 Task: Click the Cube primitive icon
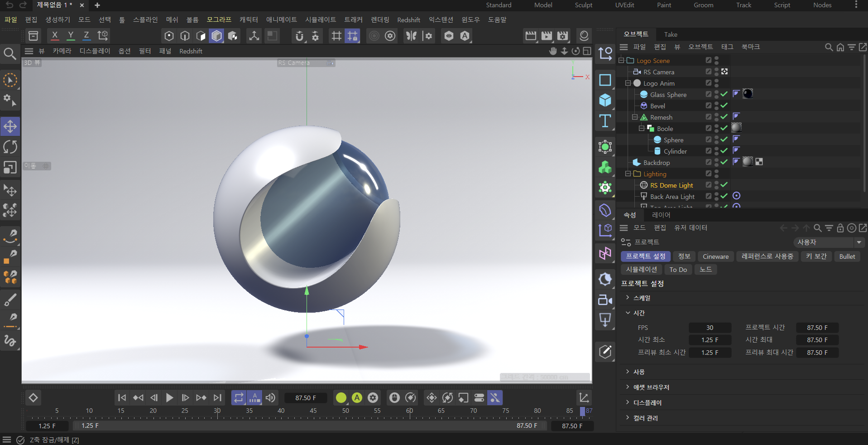(605, 100)
